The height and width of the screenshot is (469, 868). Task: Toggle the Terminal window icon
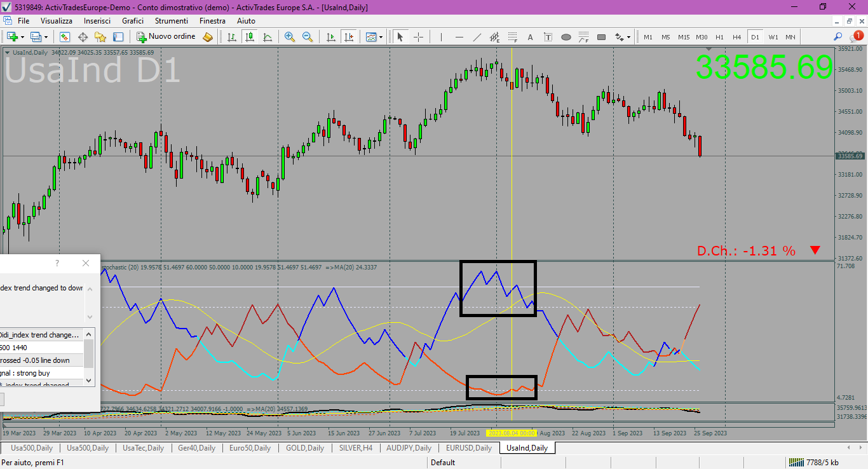point(118,37)
